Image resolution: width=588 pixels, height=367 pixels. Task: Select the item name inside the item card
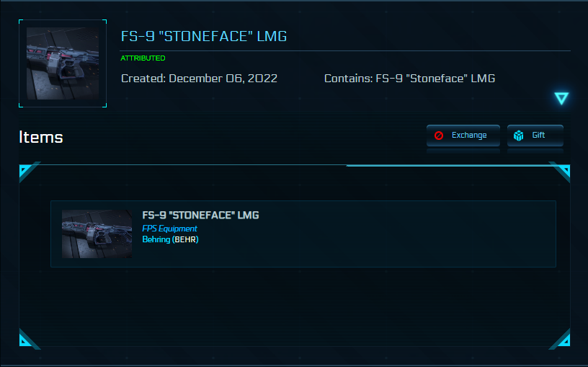(200, 216)
